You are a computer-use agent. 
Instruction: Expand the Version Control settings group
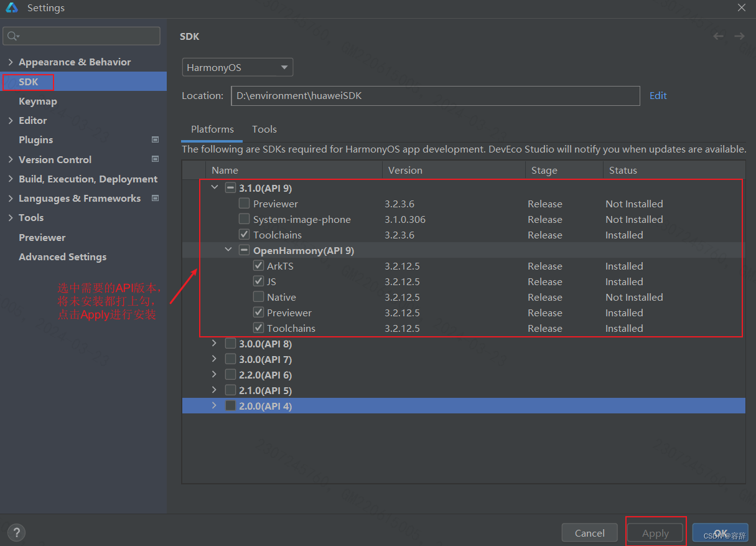[11, 159]
